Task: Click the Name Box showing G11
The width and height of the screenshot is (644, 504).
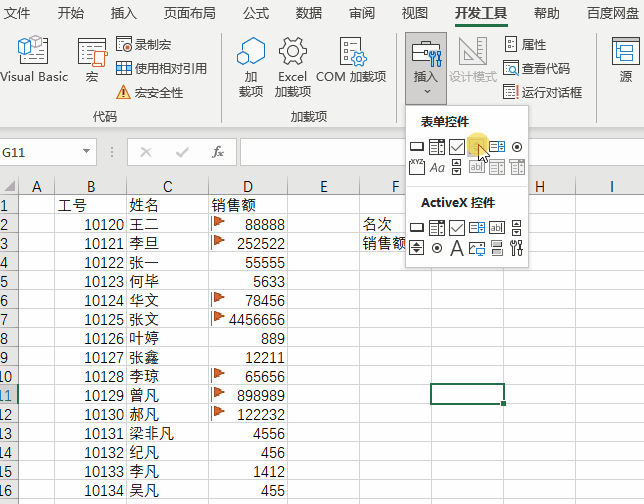Action: (40, 152)
